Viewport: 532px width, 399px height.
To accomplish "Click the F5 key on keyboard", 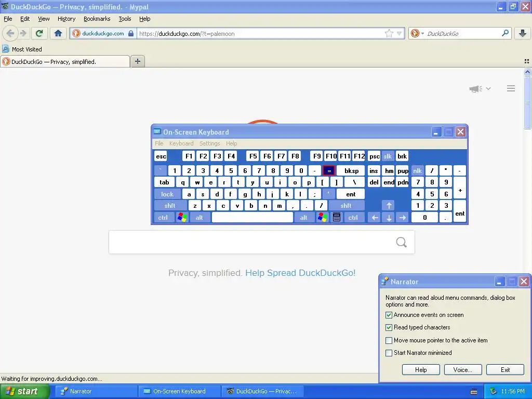I will click(253, 156).
